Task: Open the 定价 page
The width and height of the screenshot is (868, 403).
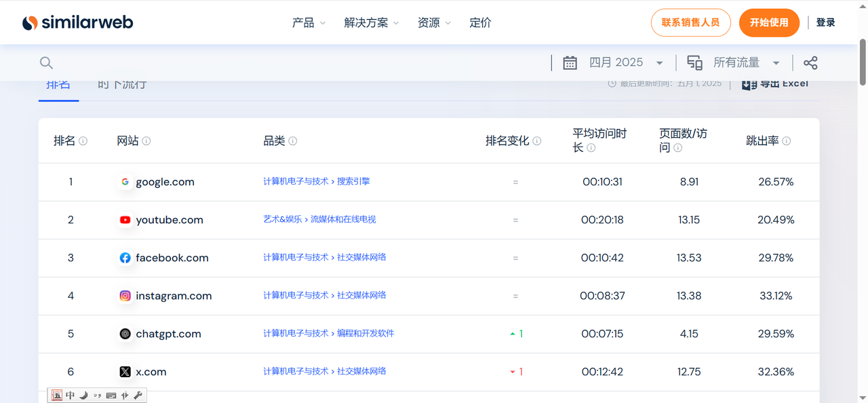Action: coord(480,22)
